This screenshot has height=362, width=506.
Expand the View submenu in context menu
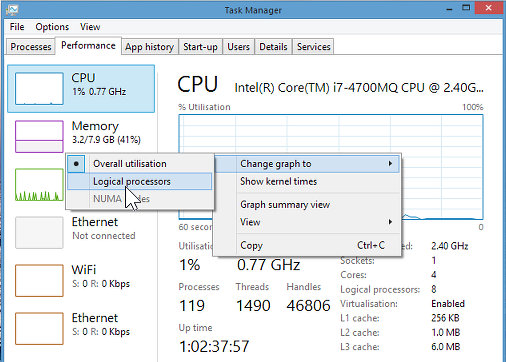click(x=307, y=222)
